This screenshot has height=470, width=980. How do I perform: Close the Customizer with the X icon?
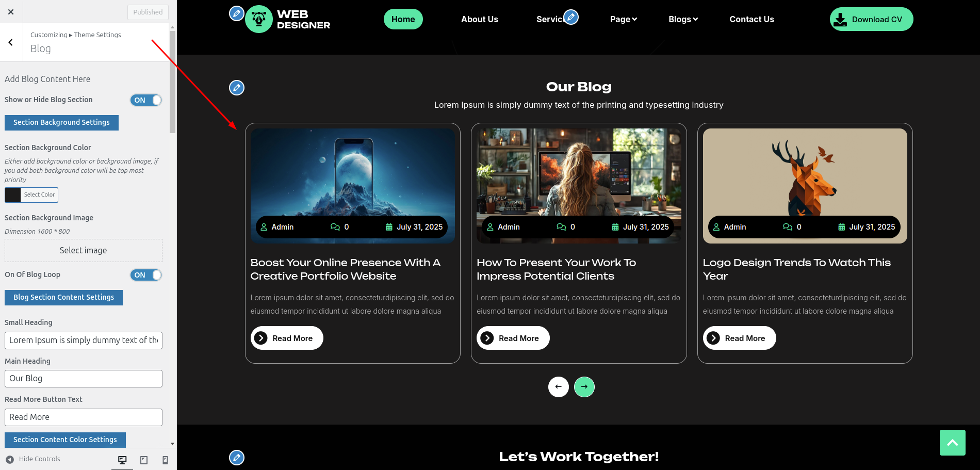[x=11, y=12]
